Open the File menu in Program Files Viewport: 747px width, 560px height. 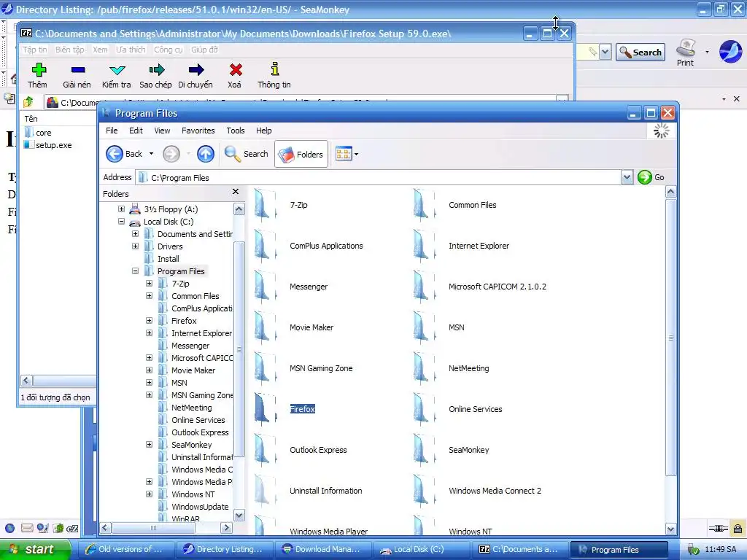point(112,131)
